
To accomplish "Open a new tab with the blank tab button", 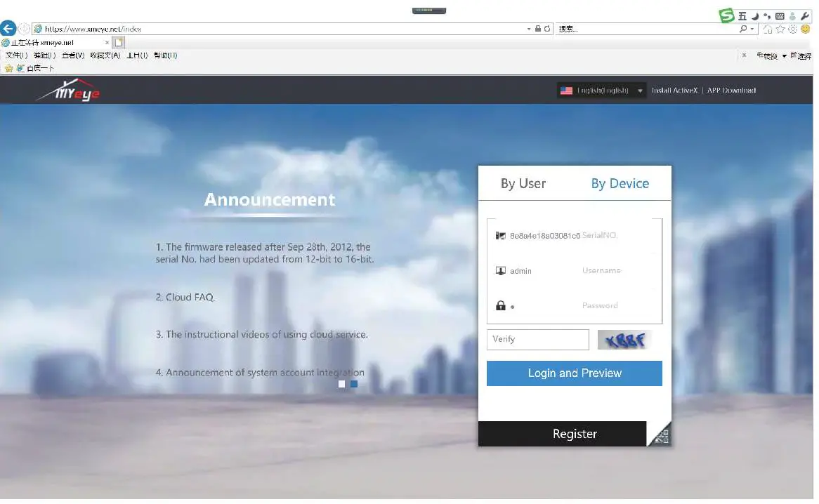I will coord(119,42).
